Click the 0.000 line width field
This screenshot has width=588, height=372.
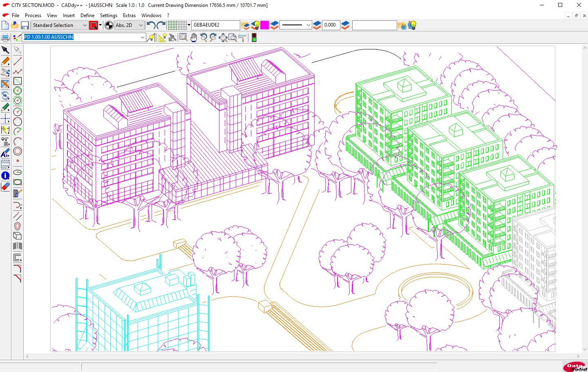pyautogui.click(x=331, y=25)
